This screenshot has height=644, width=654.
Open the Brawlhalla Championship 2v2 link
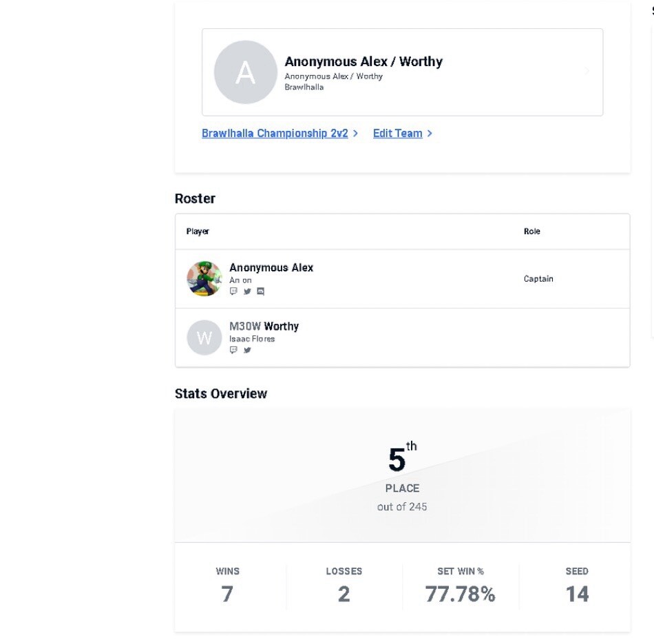click(x=275, y=134)
